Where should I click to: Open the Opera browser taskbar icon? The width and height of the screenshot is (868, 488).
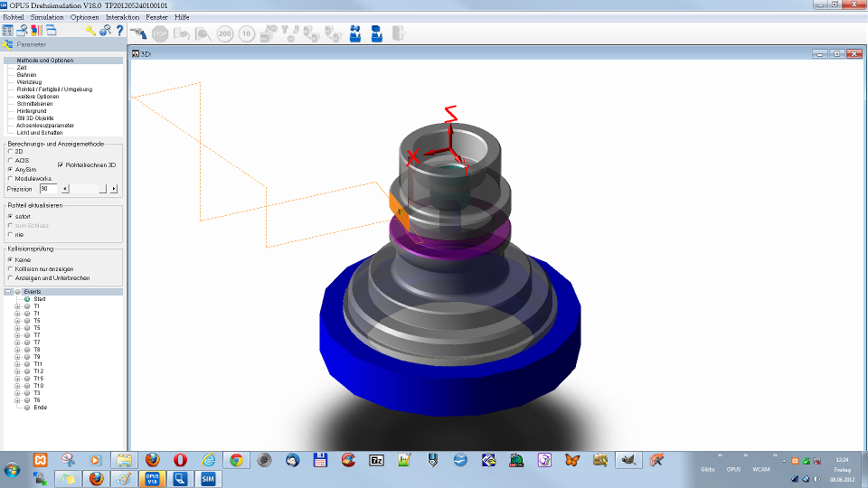(181, 460)
